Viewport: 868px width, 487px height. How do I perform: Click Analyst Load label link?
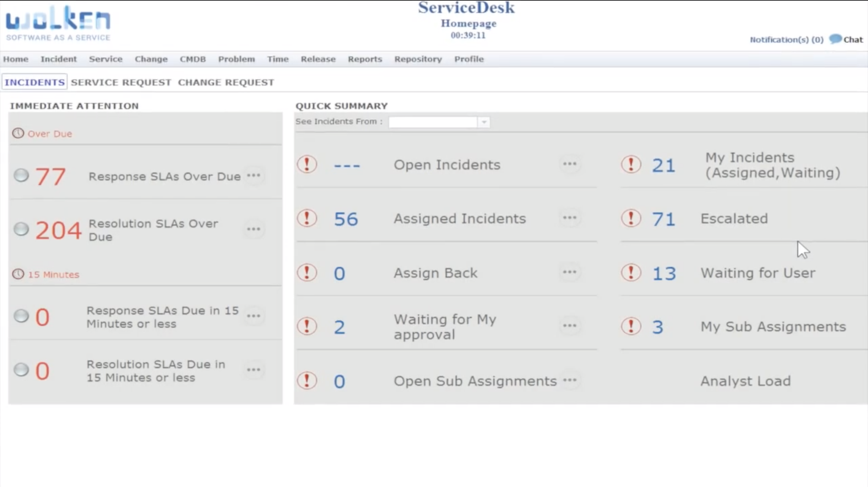(x=746, y=381)
